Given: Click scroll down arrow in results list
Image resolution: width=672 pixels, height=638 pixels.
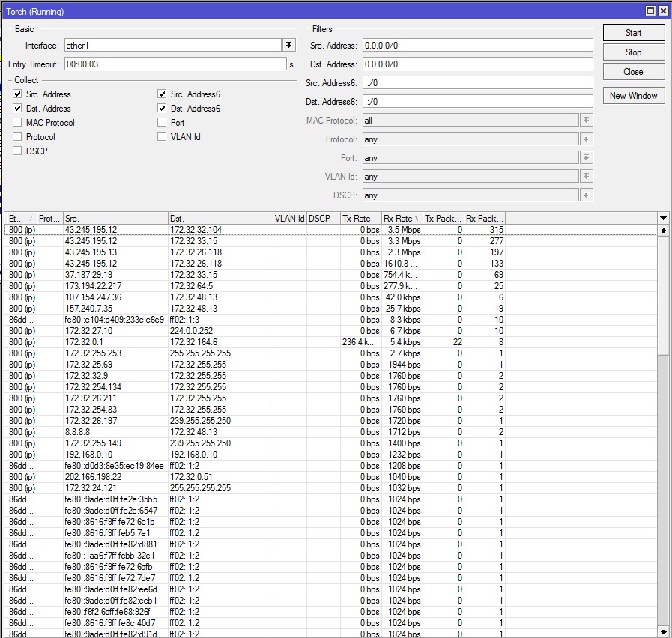Looking at the screenshot, I should click(662, 632).
